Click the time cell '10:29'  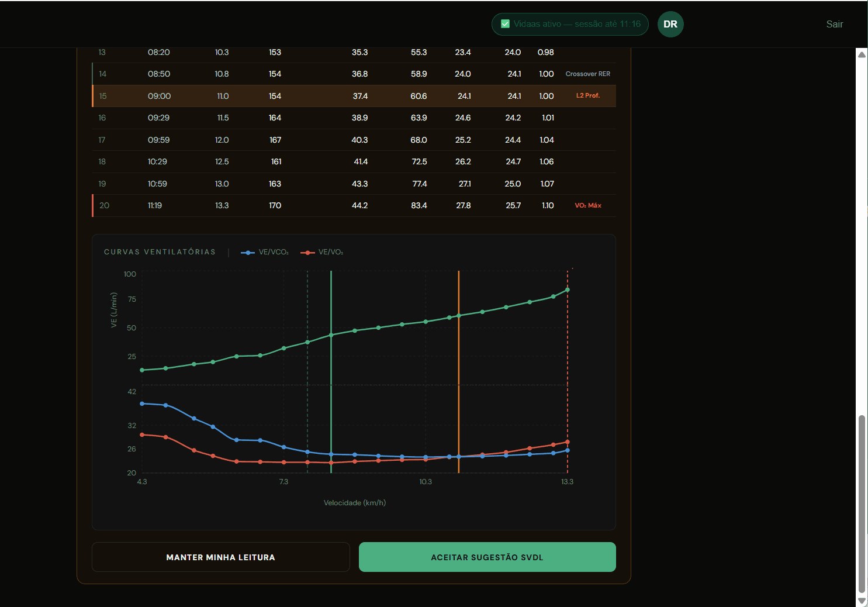pos(157,162)
